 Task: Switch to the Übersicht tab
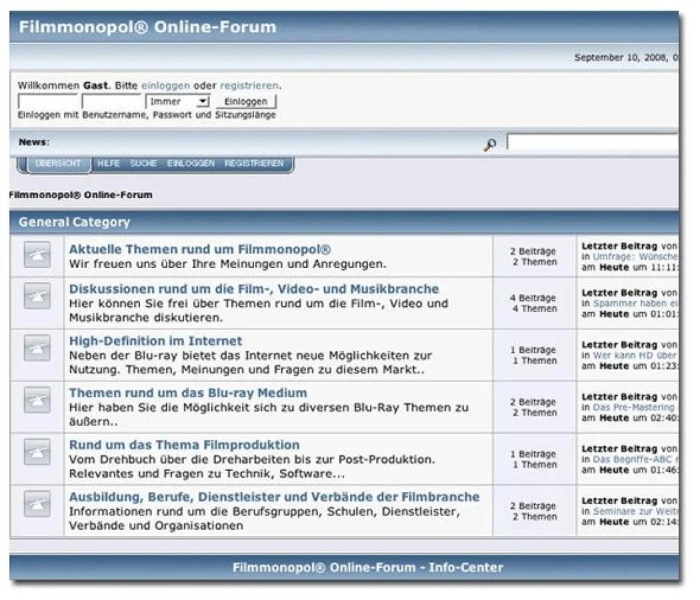(x=59, y=163)
